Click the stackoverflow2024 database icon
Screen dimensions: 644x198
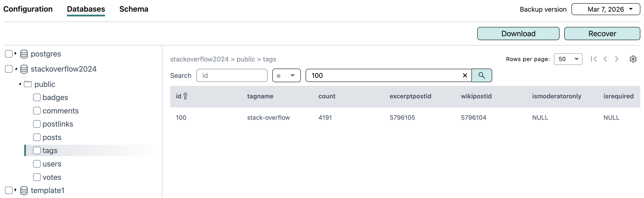(x=24, y=69)
